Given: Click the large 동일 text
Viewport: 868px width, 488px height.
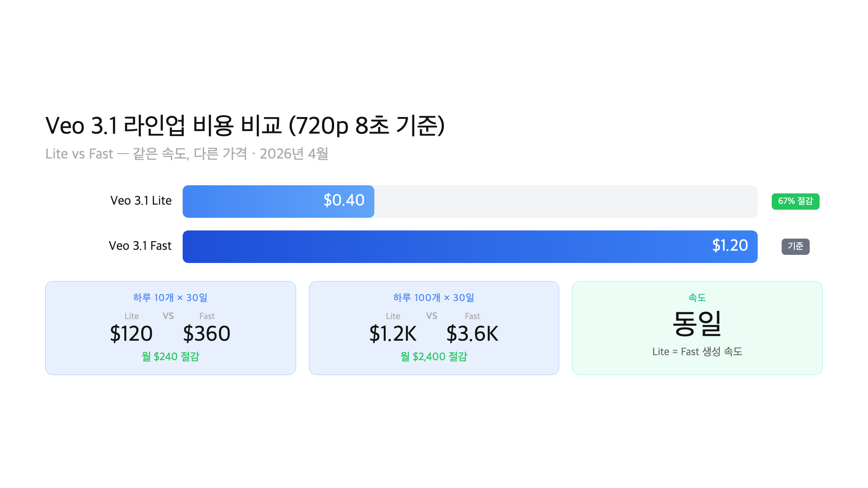Looking at the screenshot, I should coord(697,324).
